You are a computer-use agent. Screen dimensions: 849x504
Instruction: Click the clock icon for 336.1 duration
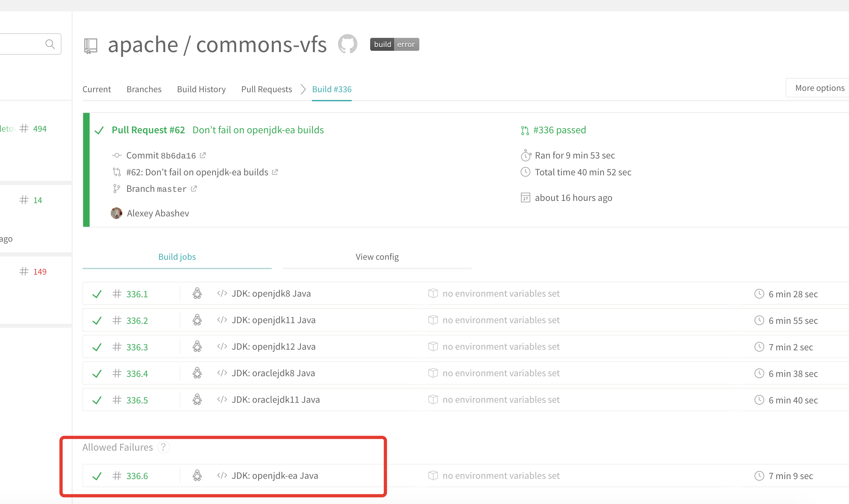point(759,294)
